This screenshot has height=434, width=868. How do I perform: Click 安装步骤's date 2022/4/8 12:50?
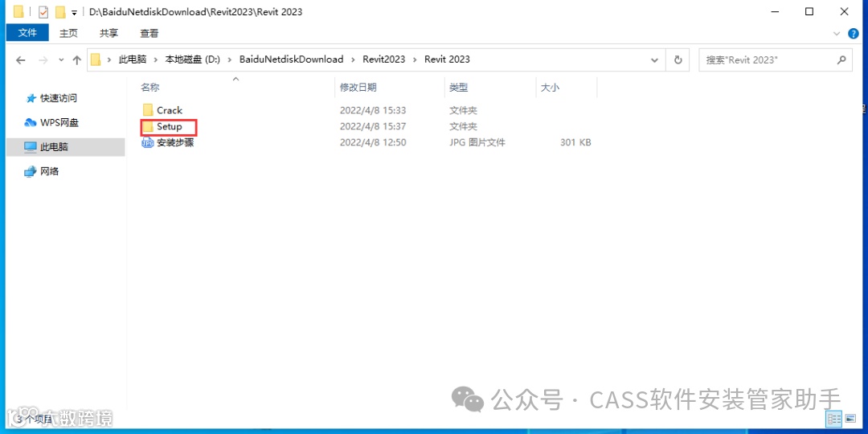(x=373, y=142)
